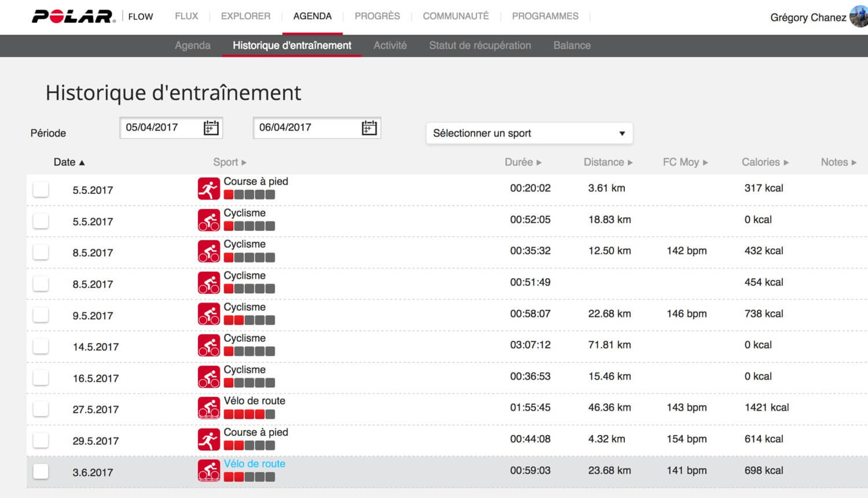Click cycling icon for the 12.50 km session

click(x=209, y=251)
